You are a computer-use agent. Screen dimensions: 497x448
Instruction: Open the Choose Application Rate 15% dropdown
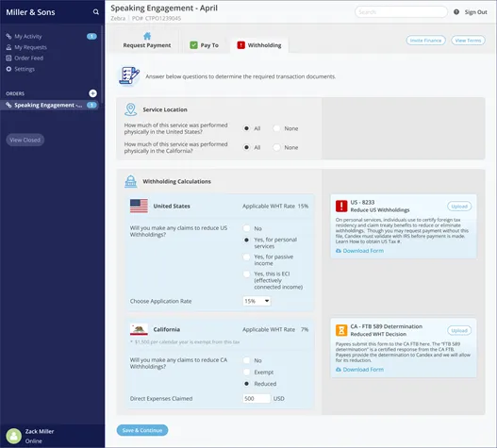click(x=257, y=301)
